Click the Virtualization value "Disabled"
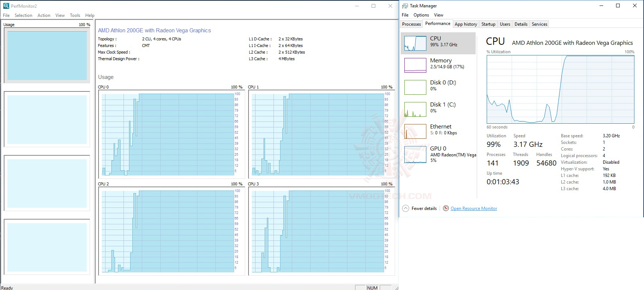Screen dimensions: 644x290 point(611,162)
